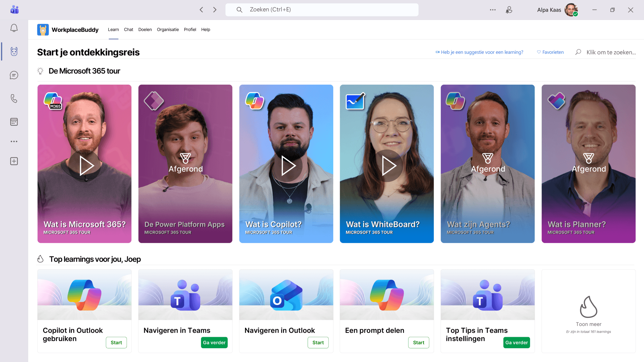
Task: Click the people icon beside Alpa Kaas
Action: pyautogui.click(x=509, y=10)
